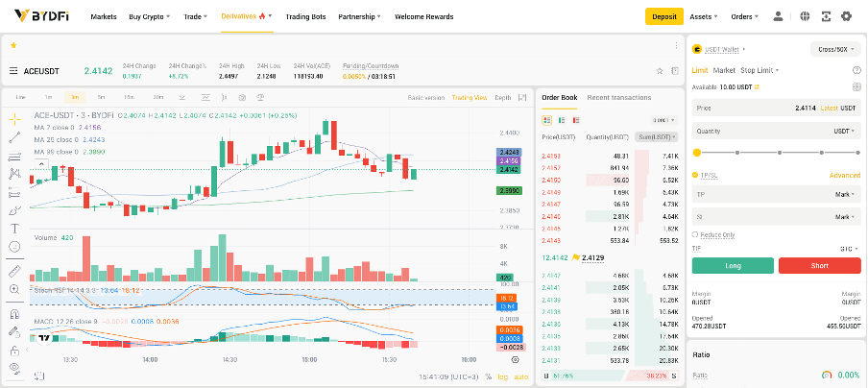This screenshot has height=388, width=868.
Task: Open the language globe icon
Action: pyautogui.click(x=801, y=16)
